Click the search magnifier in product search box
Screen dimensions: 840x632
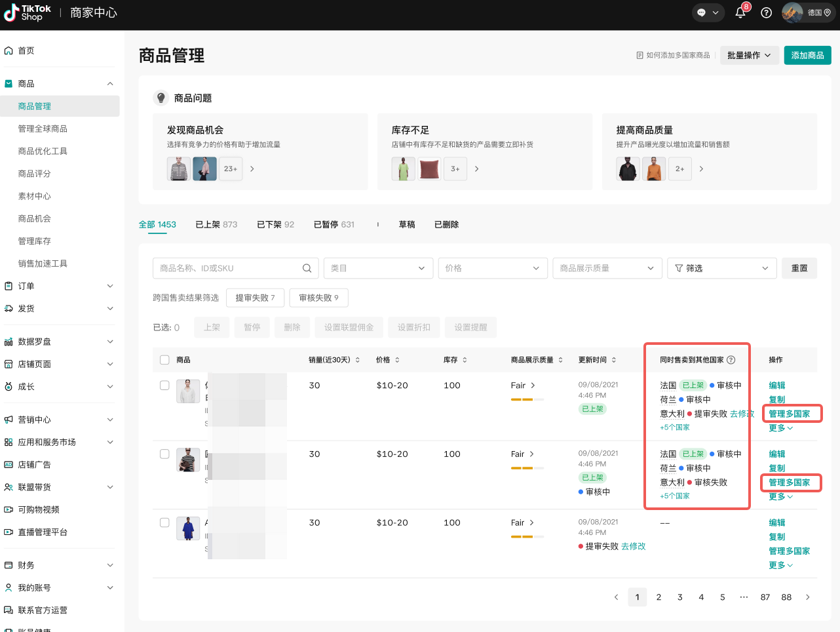307,268
